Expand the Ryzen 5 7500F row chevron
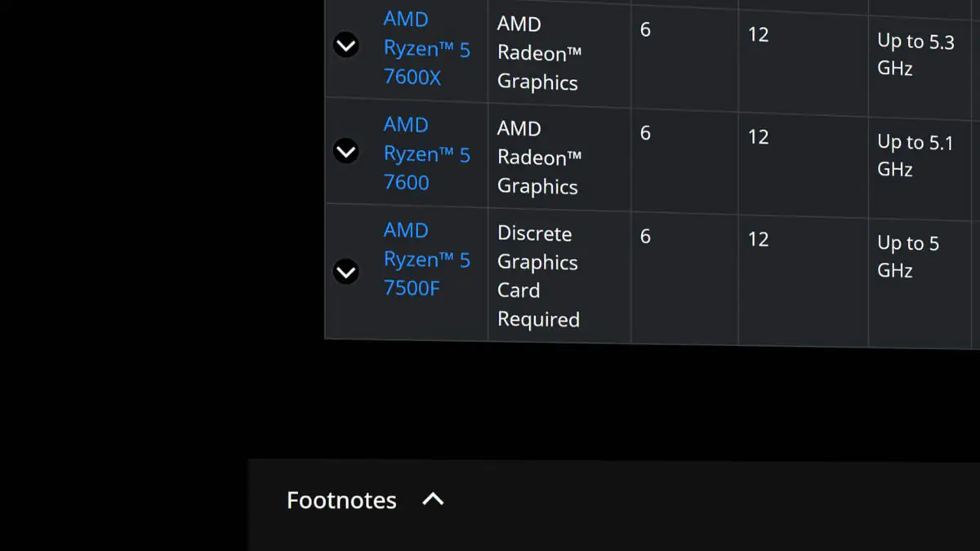 (x=346, y=272)
